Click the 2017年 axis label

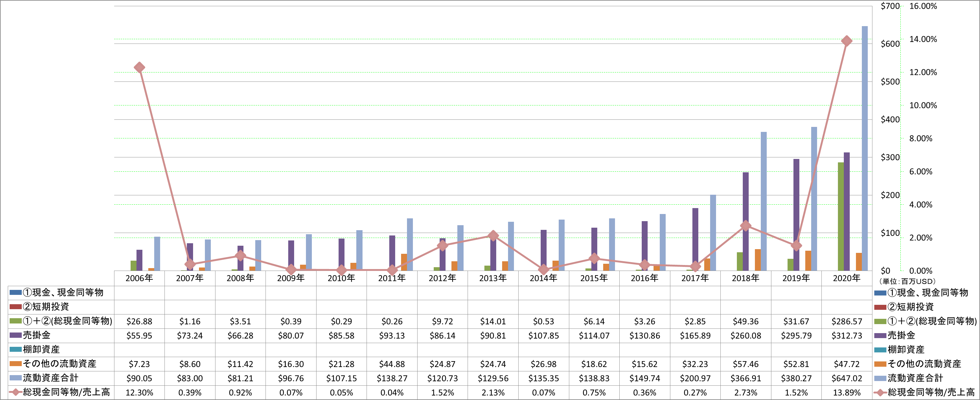click(x=695, y=278)
